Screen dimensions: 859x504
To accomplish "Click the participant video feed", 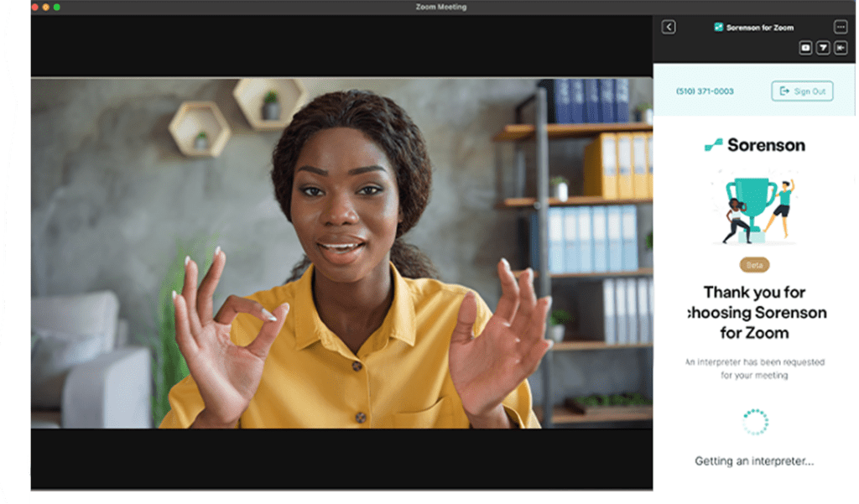I will click(x=342, y=253).
